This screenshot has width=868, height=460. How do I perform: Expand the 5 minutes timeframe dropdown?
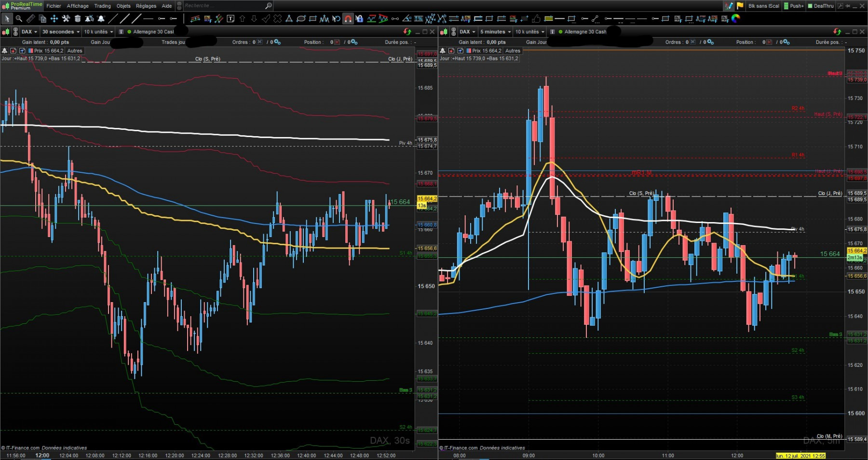[x=495, y=32]
